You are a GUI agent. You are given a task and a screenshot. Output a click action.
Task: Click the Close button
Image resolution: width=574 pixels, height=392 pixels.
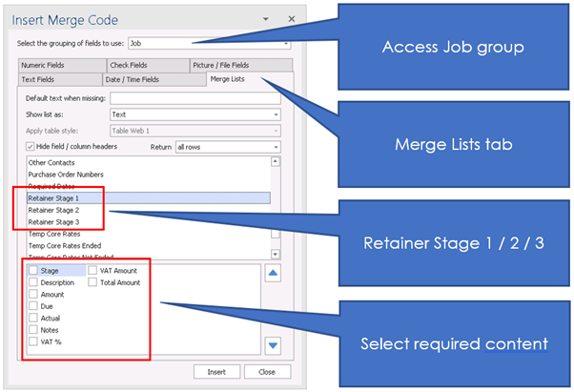click(266, 371)
